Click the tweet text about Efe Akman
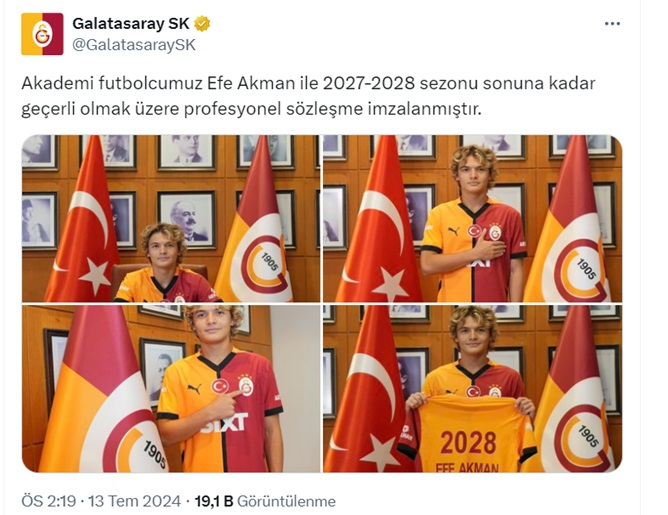The height and width of the screenshot is (515, 668). [308, 96]
